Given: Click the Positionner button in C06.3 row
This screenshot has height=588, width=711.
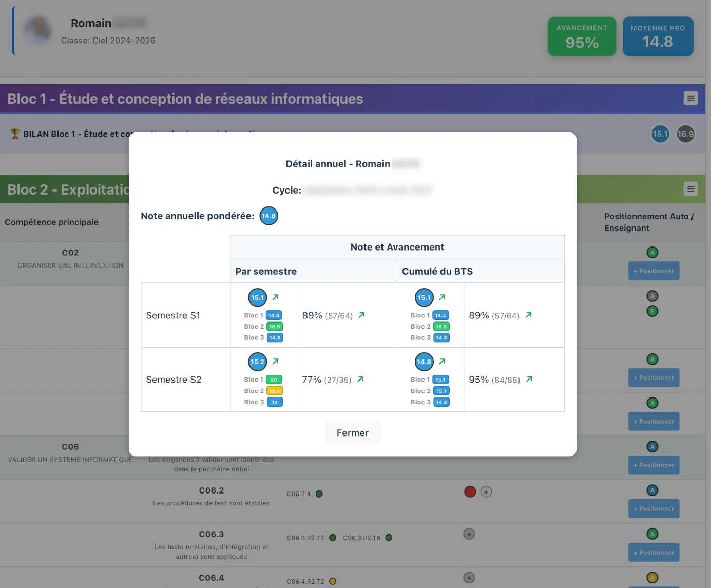Looking at the screenshot, I should [x=654, y=552].
